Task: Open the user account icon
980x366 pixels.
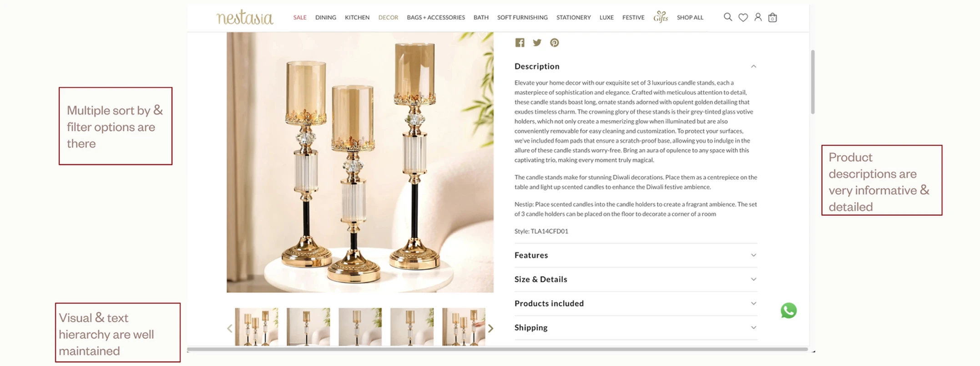Action: 758,17
